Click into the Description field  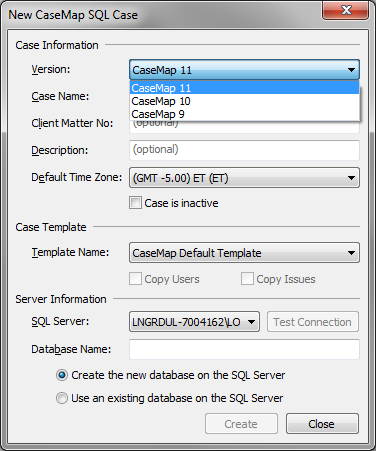click(244, 150)
